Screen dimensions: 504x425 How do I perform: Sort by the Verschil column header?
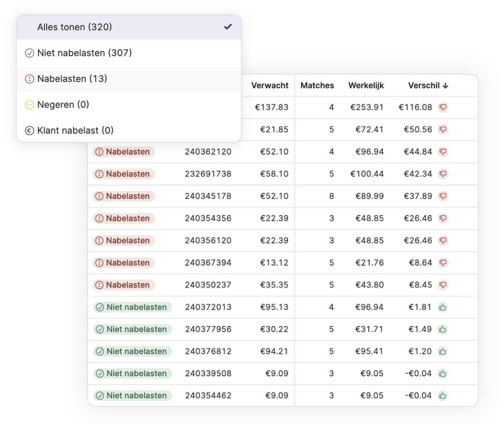tap(428, 86)
